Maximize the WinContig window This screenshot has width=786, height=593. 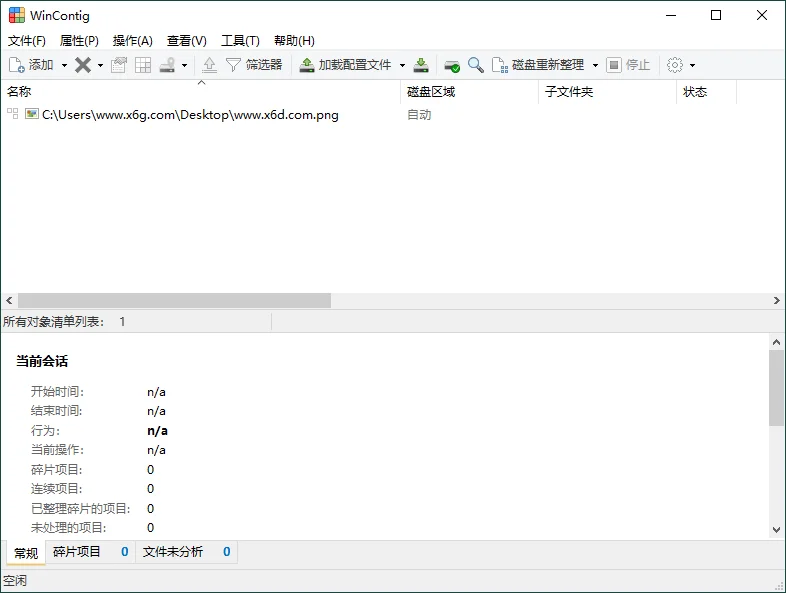click(x=716, y=15)
